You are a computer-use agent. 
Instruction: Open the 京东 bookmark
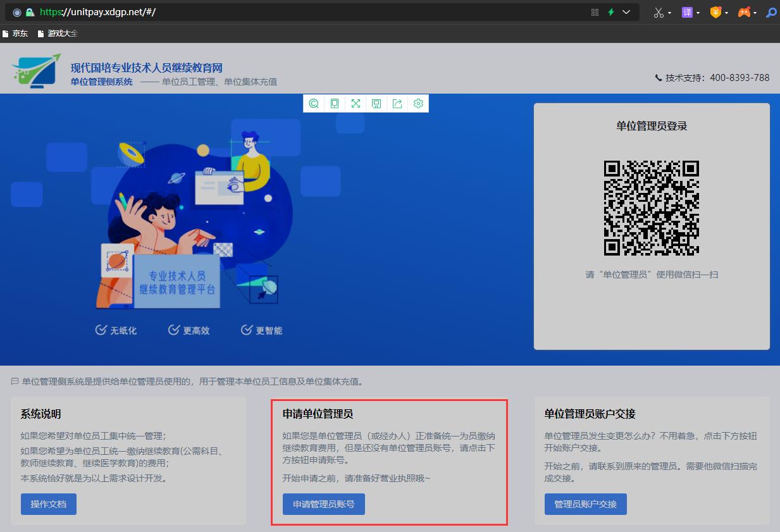click(15, 34)
